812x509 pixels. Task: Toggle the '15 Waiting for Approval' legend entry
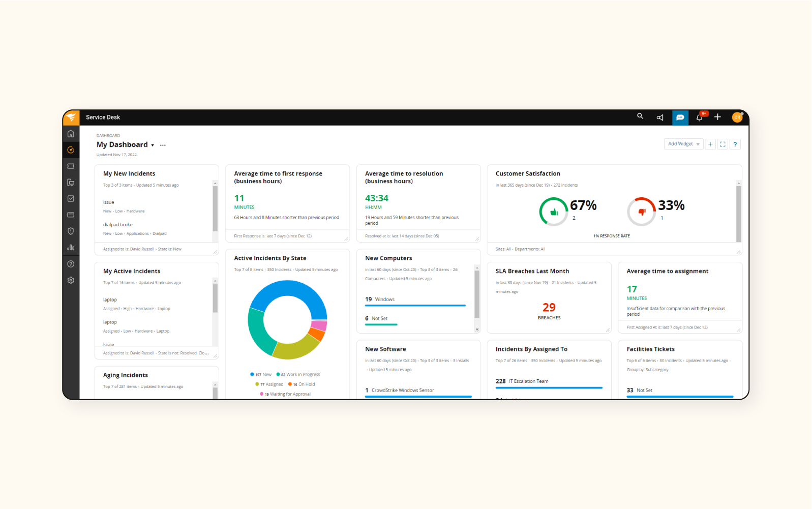point(285,394)
